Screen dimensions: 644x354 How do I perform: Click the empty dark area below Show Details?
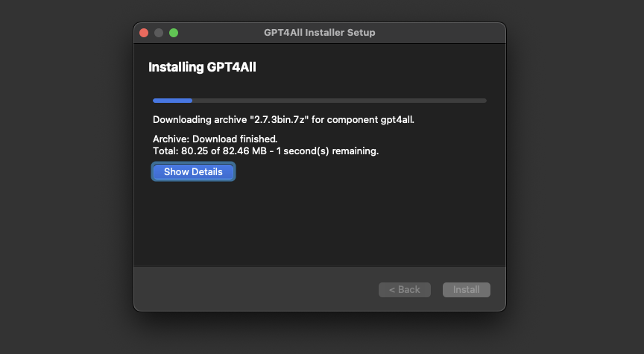click(320, 224)
